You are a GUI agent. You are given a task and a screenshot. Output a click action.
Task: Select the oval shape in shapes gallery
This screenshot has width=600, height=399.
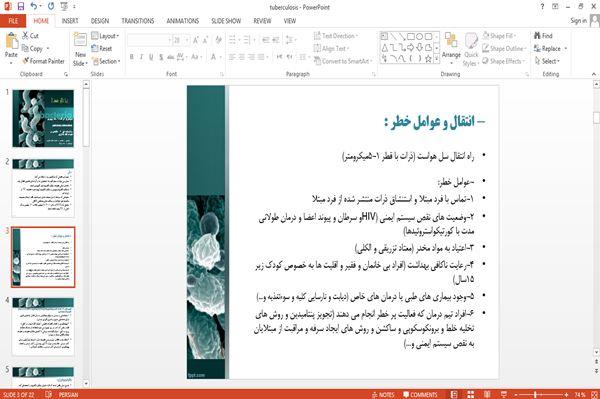(420, 37)
